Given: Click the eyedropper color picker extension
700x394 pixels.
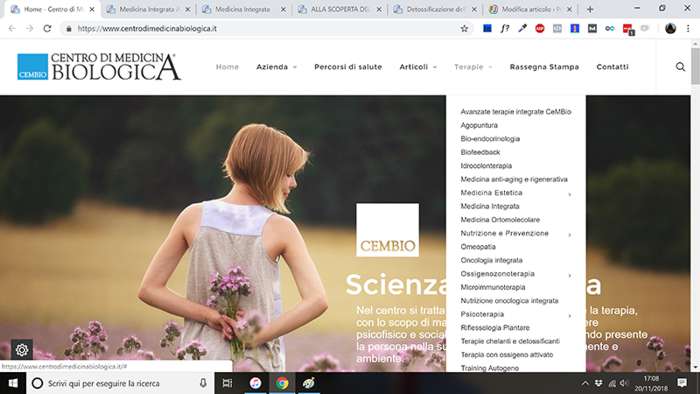Looking at the screenshot, I should [x=522, y=29].
